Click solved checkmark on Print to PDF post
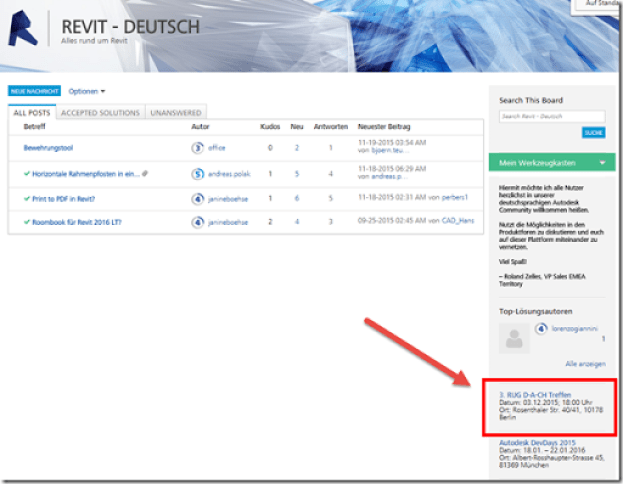 27,199
